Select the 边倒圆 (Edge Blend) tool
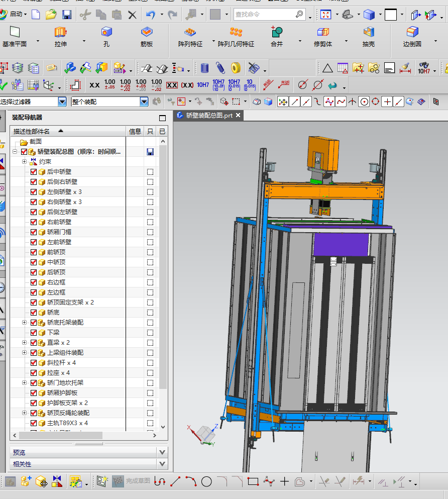The height and width of the screenshot is (499, 448). click(412, 33)
